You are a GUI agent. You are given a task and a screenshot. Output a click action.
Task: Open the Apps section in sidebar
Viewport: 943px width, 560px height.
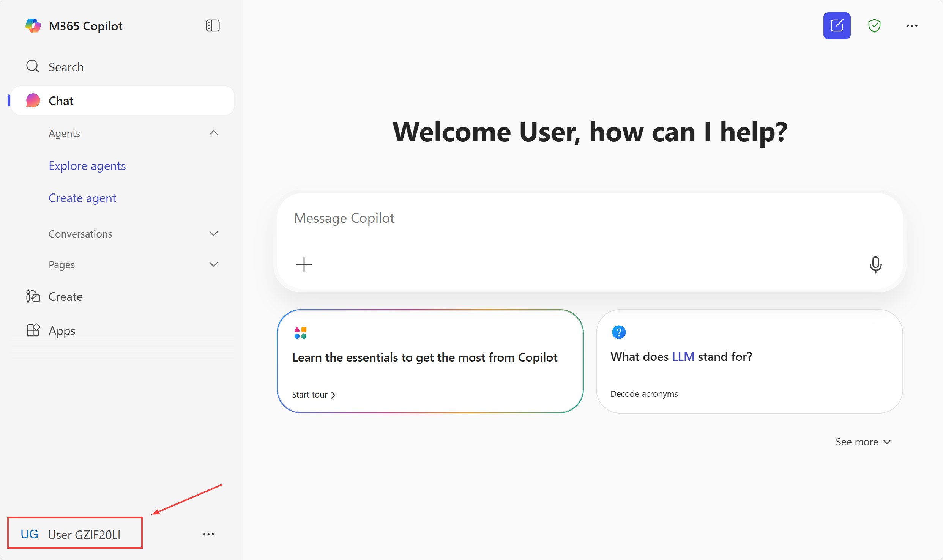tap(61, 330)
